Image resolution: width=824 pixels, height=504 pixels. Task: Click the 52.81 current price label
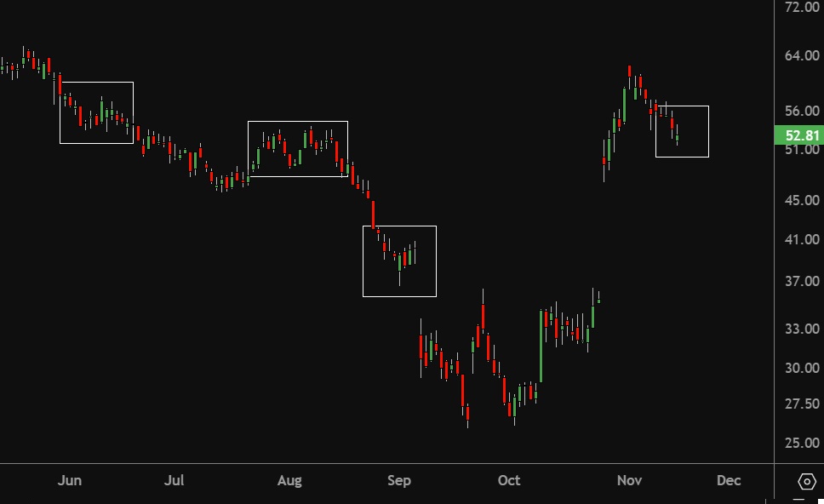click(801, 135)
